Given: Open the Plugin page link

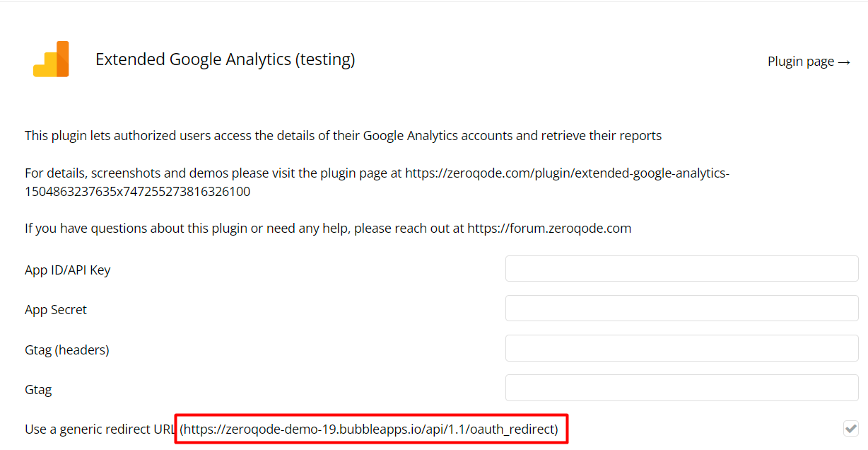Looking at the screenshot, I should coord(800,62).
